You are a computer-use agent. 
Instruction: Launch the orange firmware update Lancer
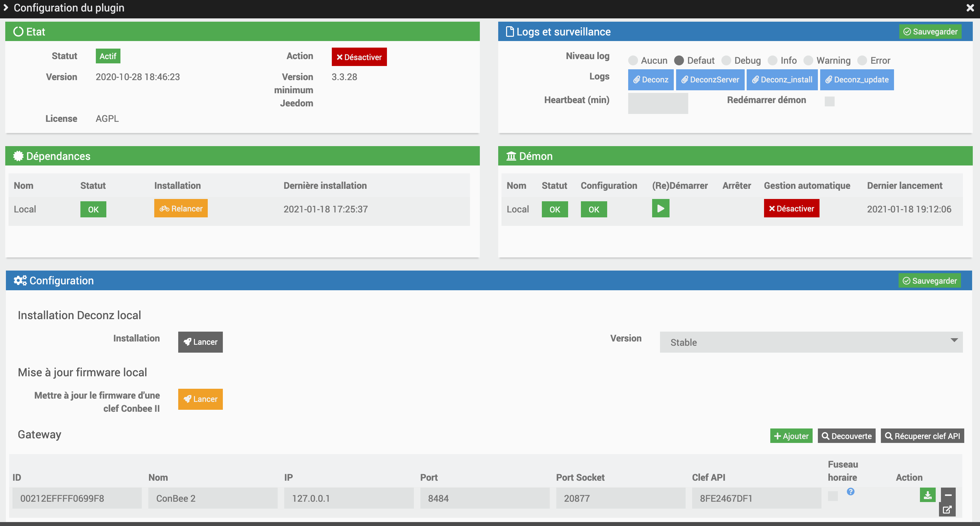[200, 399]
